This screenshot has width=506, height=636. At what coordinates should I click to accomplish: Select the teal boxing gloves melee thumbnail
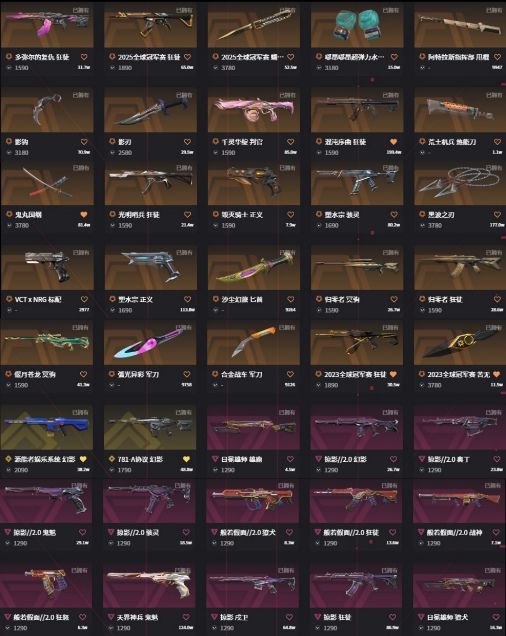point(357,25)
